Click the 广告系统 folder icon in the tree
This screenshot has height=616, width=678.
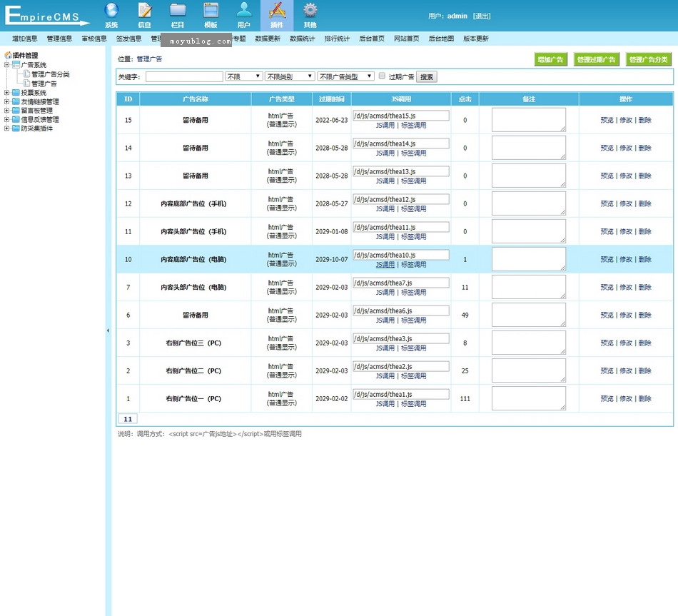click(x=16, y=65)
